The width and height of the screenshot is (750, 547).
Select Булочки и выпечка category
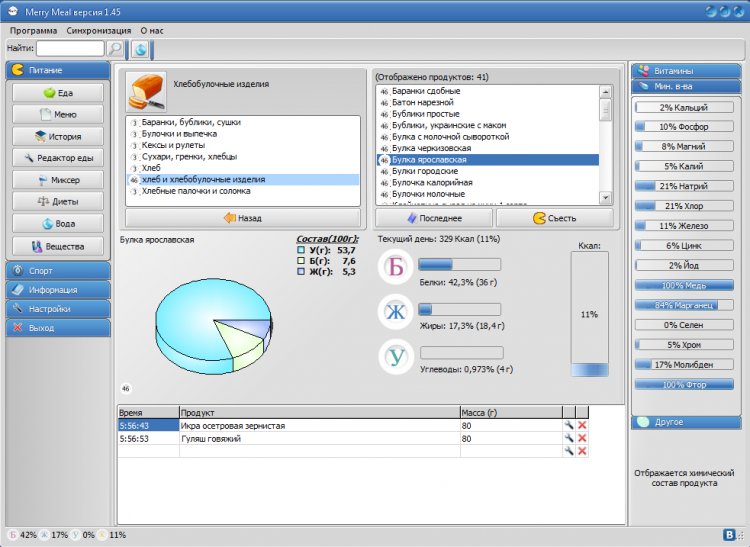243,134
